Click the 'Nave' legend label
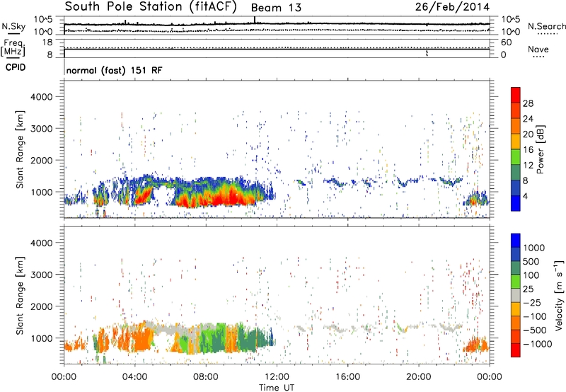The image size is (566, 392). (x=538, y=50)
